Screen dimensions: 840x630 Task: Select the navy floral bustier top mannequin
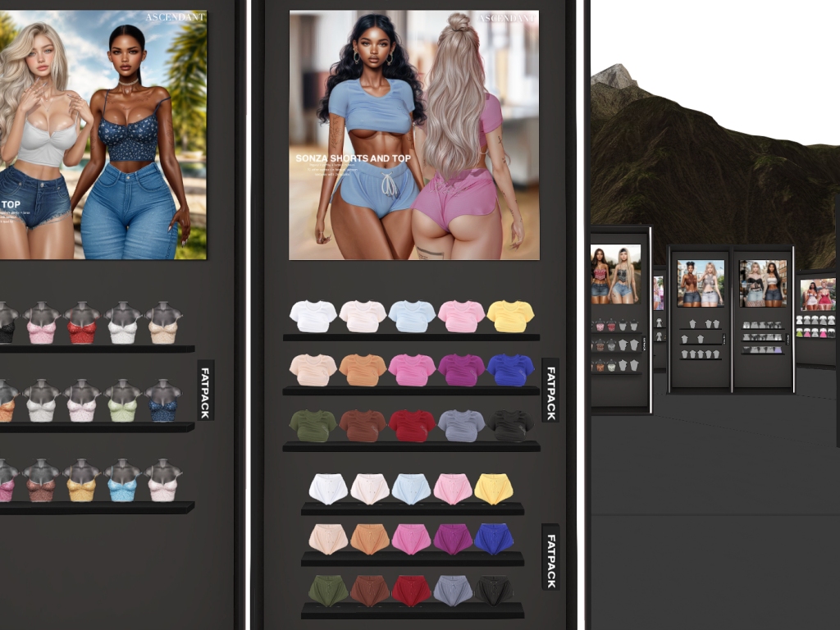[163, 400]
